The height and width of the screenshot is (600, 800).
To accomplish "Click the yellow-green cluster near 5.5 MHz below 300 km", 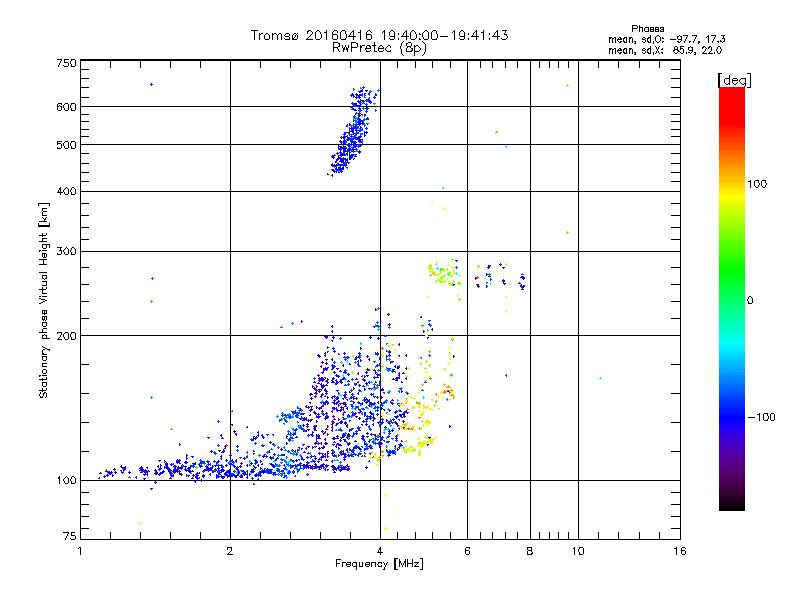I will coord(444,273).
